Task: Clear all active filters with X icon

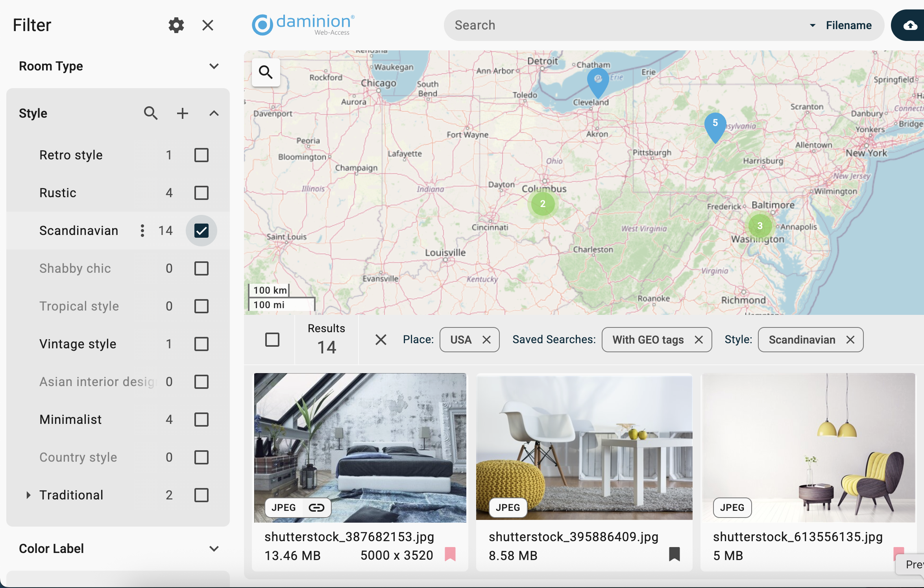Action: click(x=381, y=340)
